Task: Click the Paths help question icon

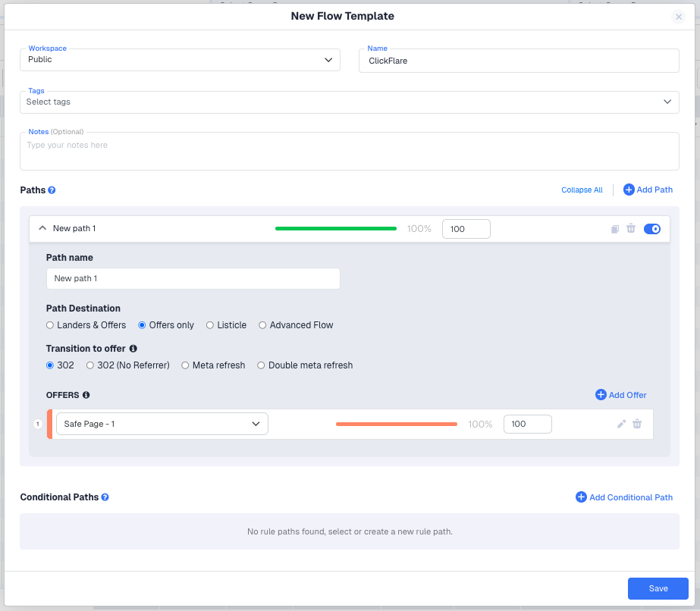Action: tap(52, 190)
